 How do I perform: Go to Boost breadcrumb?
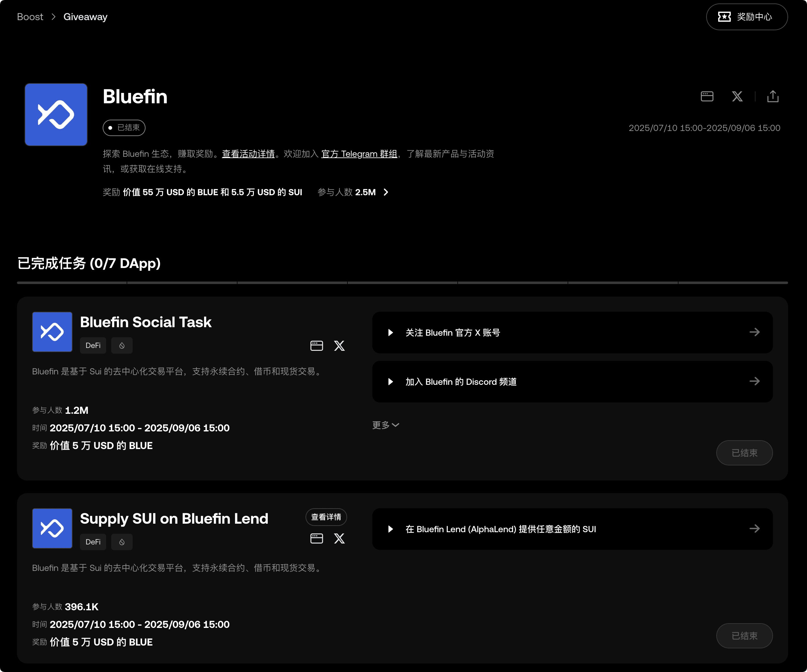pos(30,17)
